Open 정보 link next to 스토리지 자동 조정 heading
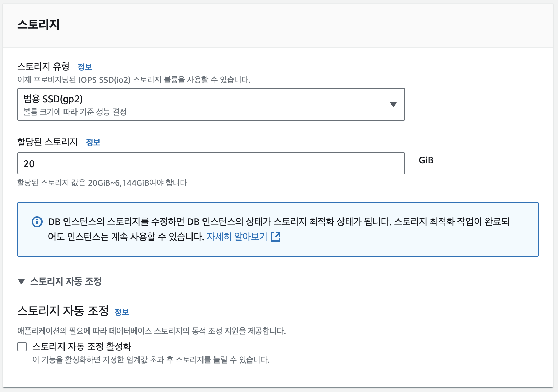The image size is (558, 392). (x=121, y=312)
